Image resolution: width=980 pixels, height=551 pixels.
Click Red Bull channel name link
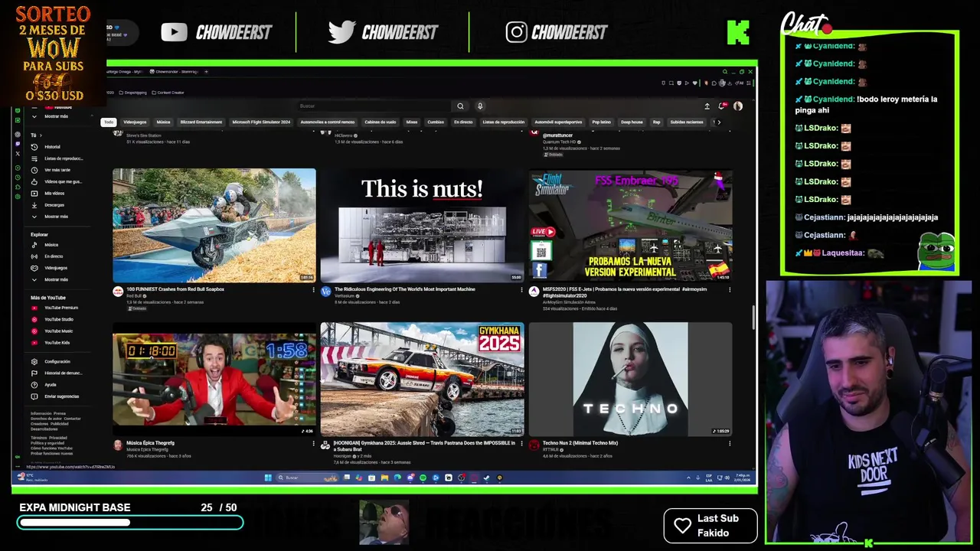tap(134, 296)
